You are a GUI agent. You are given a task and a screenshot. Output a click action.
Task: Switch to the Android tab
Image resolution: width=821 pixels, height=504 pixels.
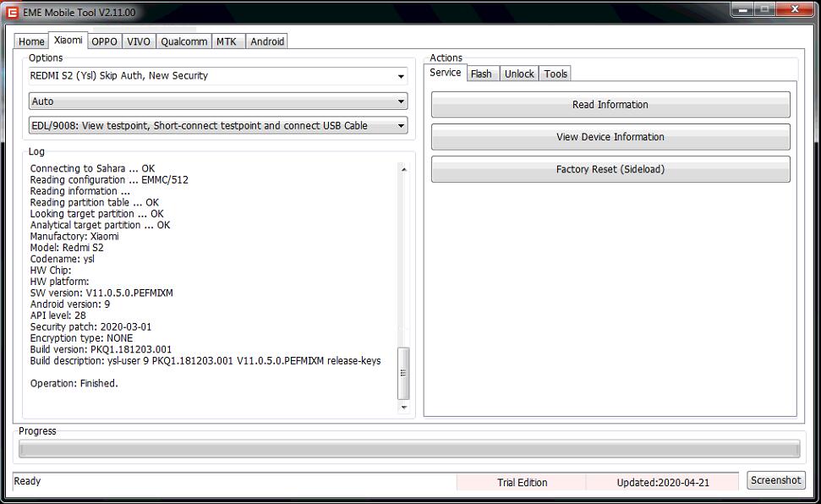(267, 41)
